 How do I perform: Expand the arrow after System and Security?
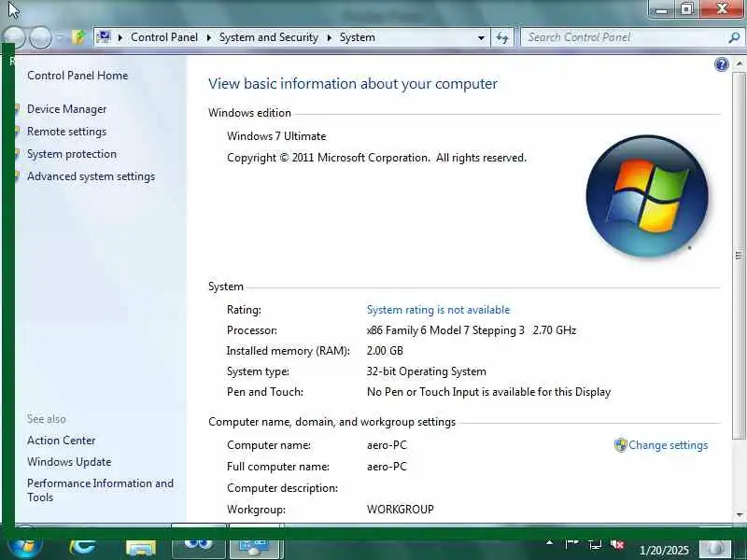click(330, 37)
